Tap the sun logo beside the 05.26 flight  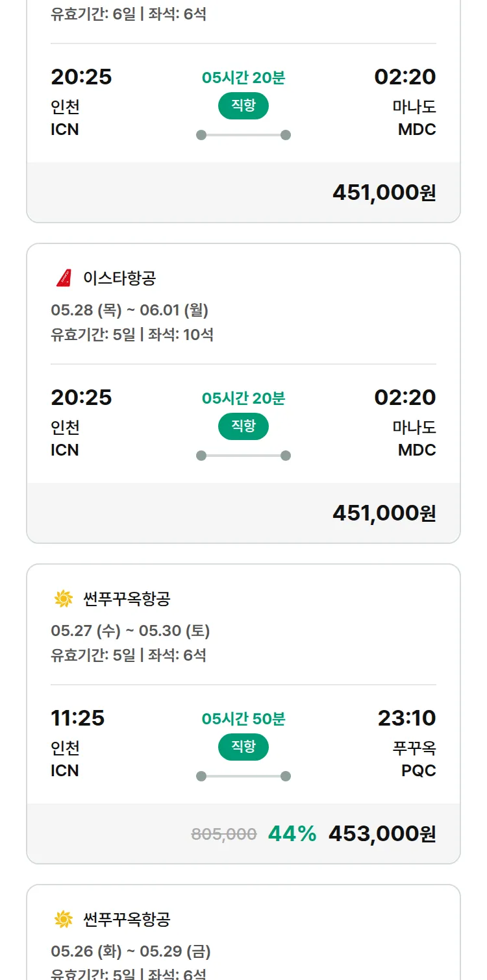coord(63,920)
